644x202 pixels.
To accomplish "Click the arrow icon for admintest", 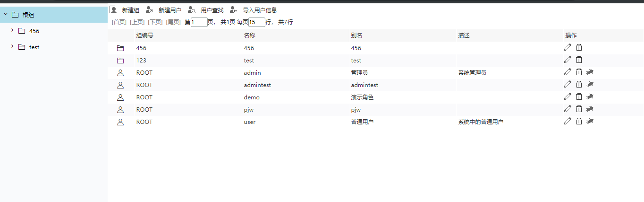I will click(x=590, y=84).
